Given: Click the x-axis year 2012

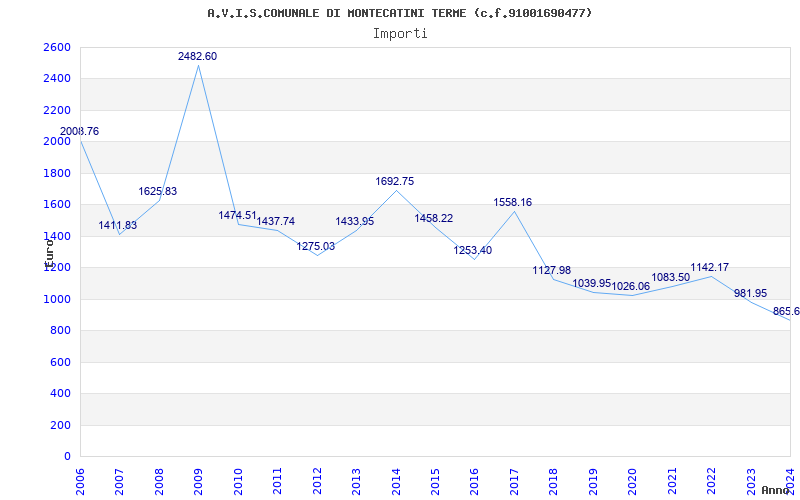Looking at the screenshot, I should coord(317,482).
